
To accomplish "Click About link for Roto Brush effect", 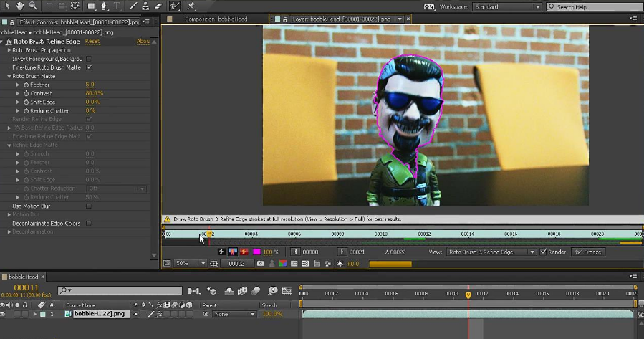I will pyautogui.click(x=143, y=41).
